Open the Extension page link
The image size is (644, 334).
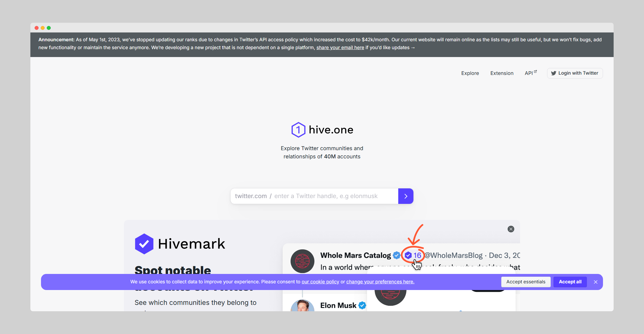(x=502, y=73)
